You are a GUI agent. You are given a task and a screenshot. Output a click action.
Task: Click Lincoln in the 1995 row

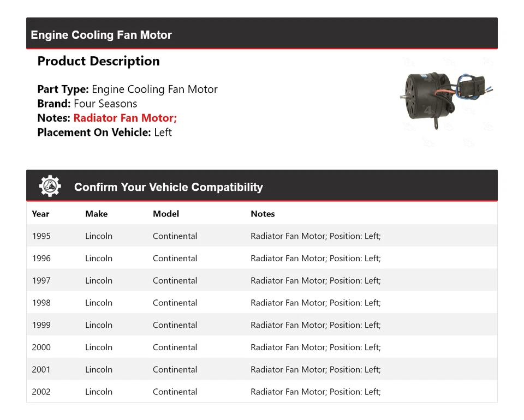(x=99, y=236)
